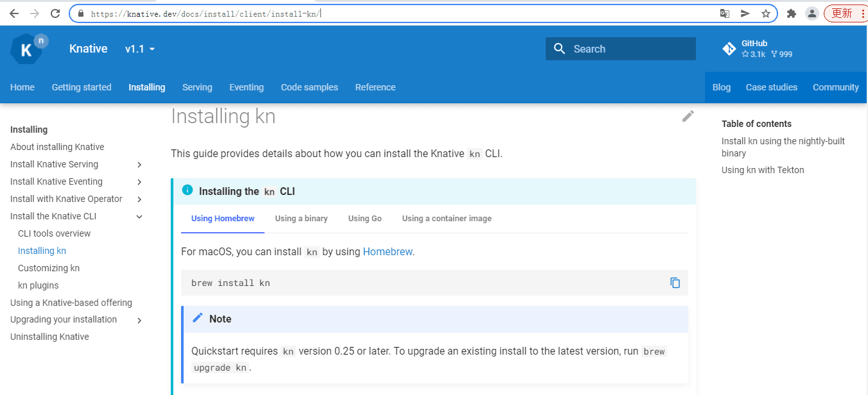Expand Install with Knative Operator section
868x395 pixels.
tap(139, 199)
